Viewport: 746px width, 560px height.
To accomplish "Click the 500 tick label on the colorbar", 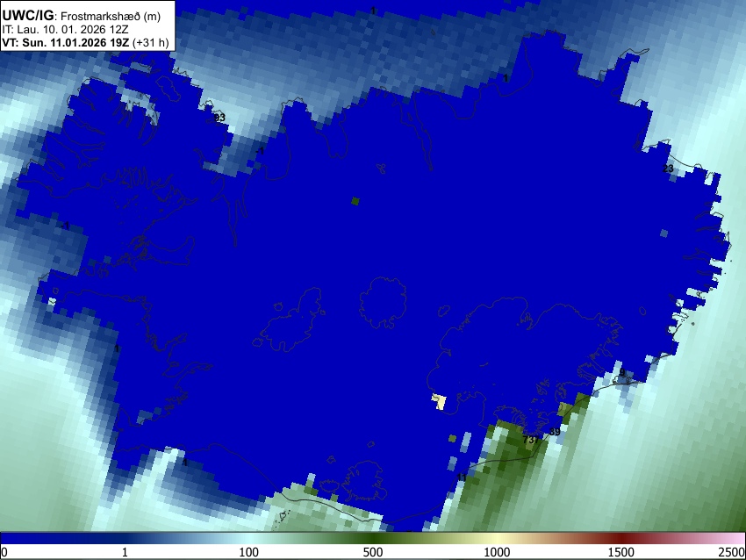I will tap(372, 552).
